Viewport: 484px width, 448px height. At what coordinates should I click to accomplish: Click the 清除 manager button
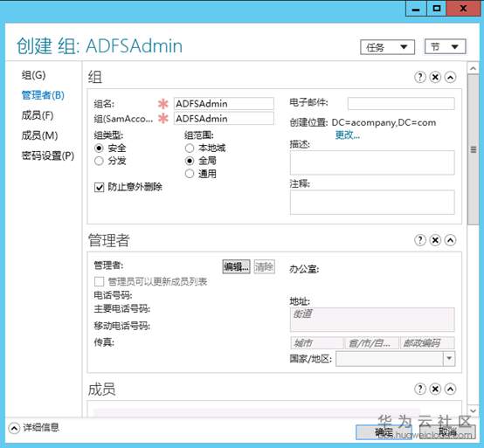pyautogui.click(x=264, y=266)
